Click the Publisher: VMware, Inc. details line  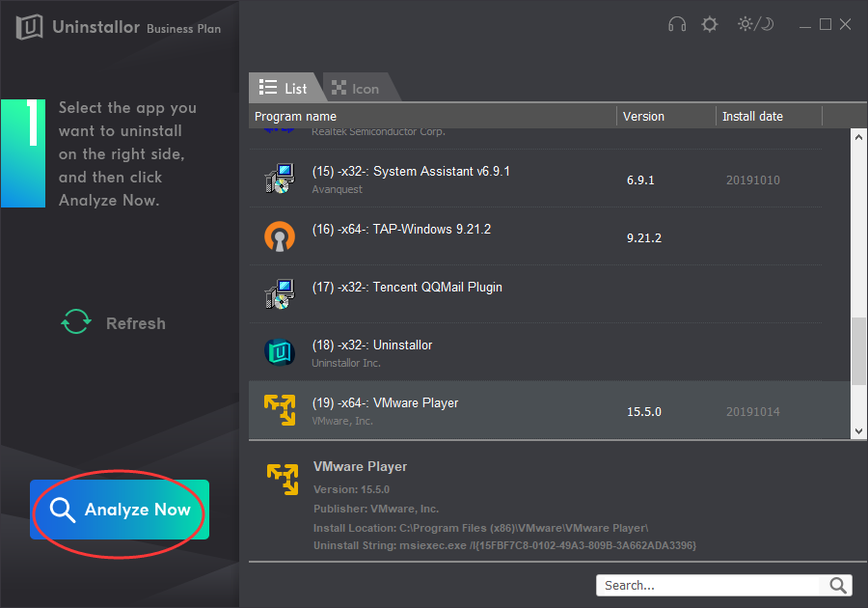tap(376, 509)
